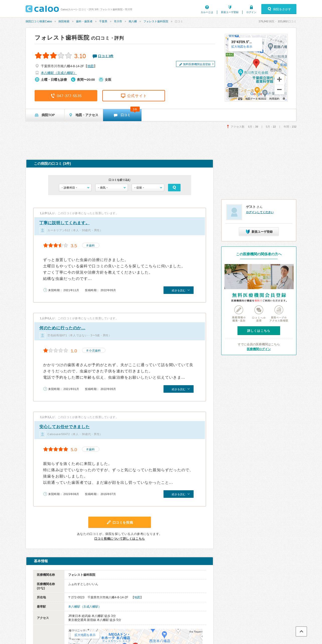The width and height of the screenshot is (322, 644).
Task: Click the avatar icon of Caloouser58472
Action: click(x=42, y=434)
